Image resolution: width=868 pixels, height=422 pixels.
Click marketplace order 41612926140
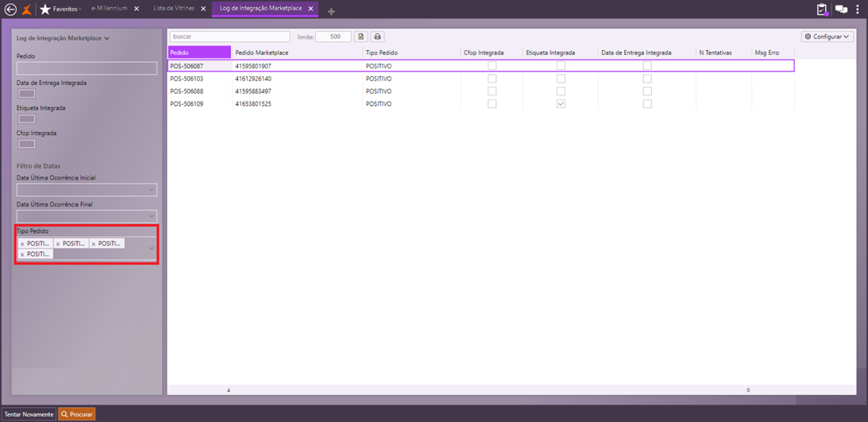coord(253,79)
